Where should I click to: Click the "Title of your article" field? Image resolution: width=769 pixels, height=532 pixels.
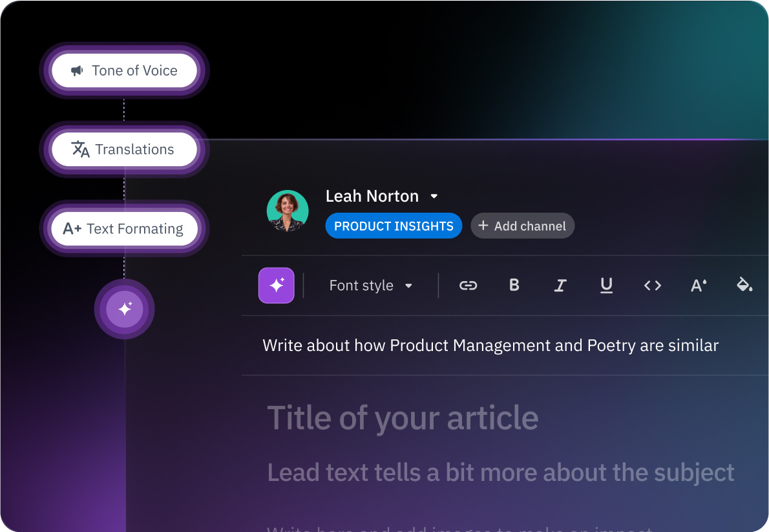[403, 418]
